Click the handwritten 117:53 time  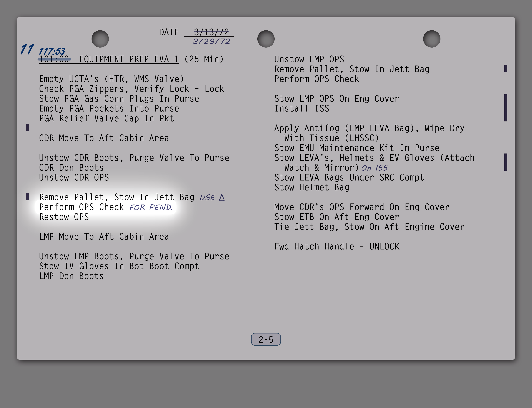click(52, 51)
